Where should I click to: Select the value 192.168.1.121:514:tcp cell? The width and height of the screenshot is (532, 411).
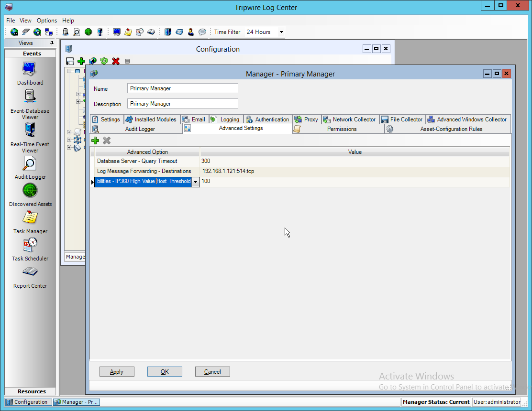355,171
